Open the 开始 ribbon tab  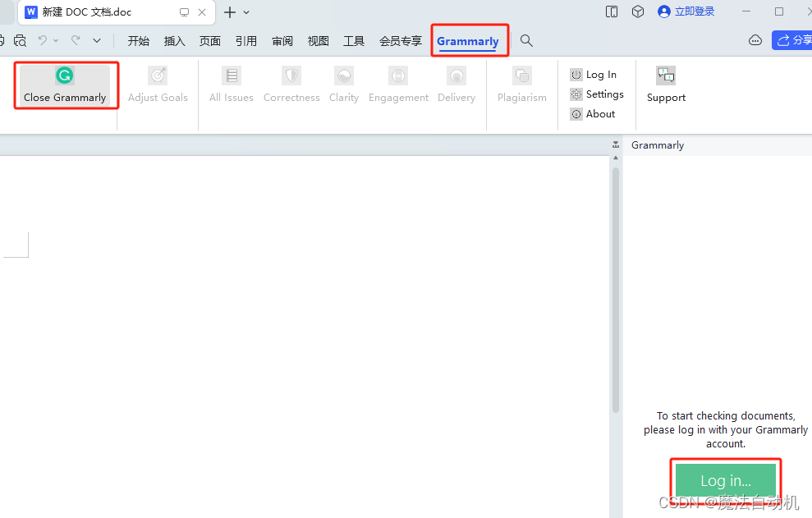tap(139, 41)
